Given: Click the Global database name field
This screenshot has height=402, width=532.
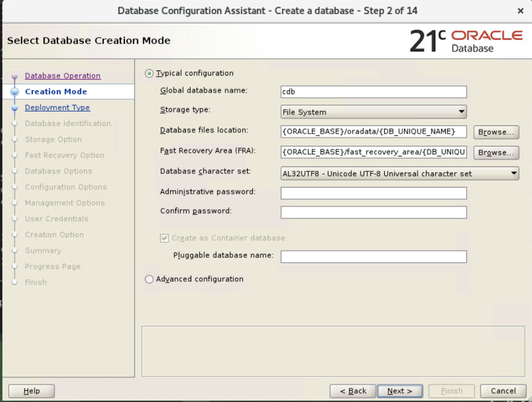Looking at the screenshot, I should (373, 92).
